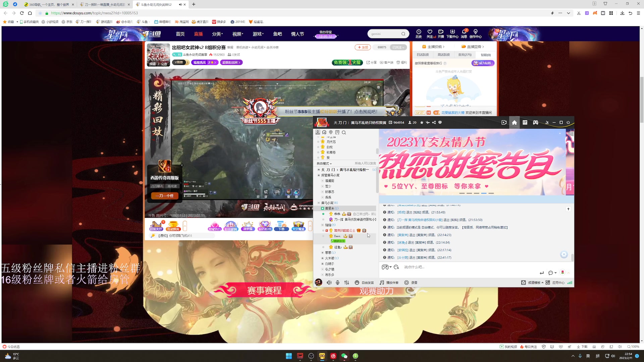Image resolution: width=644 pixels, height=362 pixels.
Task: Open the YY home tab icon
Action: pyautogui.click(x=514, y=123)
